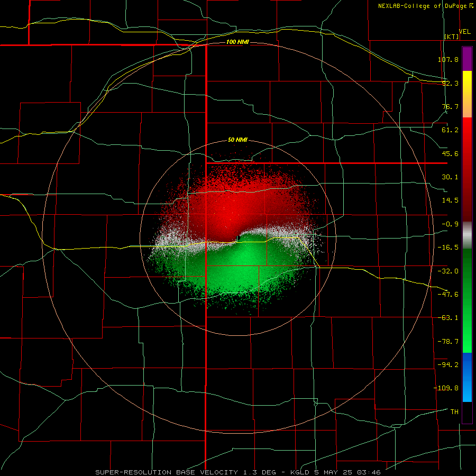Screen dimensions: 476x476
Task: Select the -47.6 velocity scale value
Action: [x=448, y=295]
